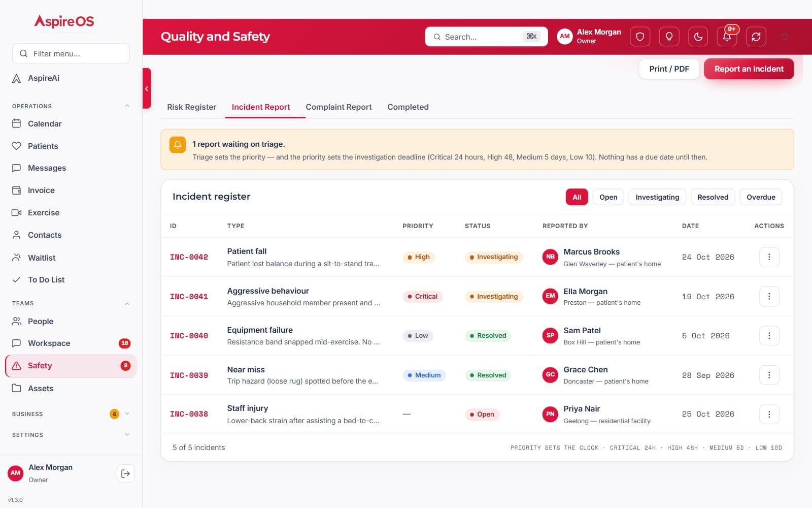Image resolution: width=812 pixels, height=508 pixels.
Task: Collapse the Teams section
Action: tap(127, 303)
